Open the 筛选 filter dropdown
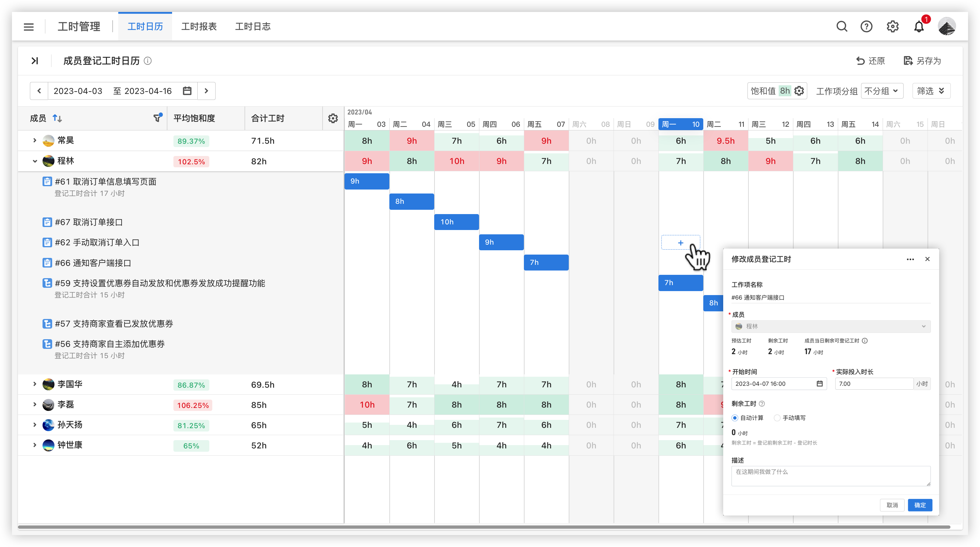 click(x=931, y=91)
